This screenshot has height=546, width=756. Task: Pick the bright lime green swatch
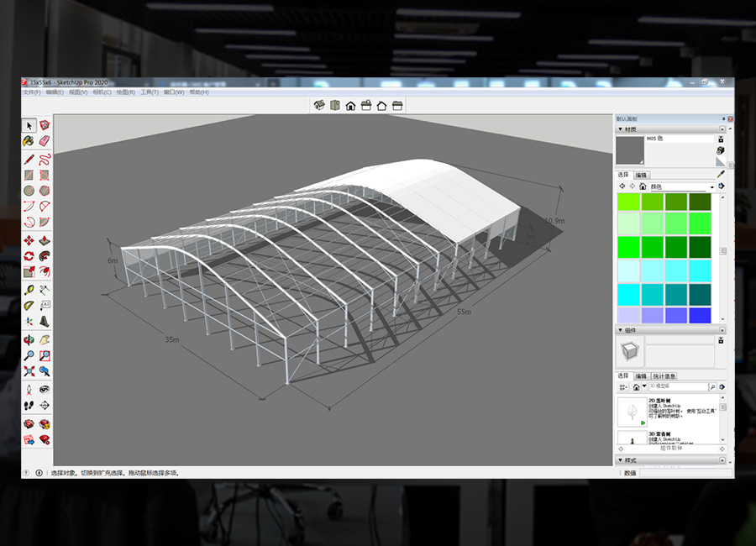[628, 202]
